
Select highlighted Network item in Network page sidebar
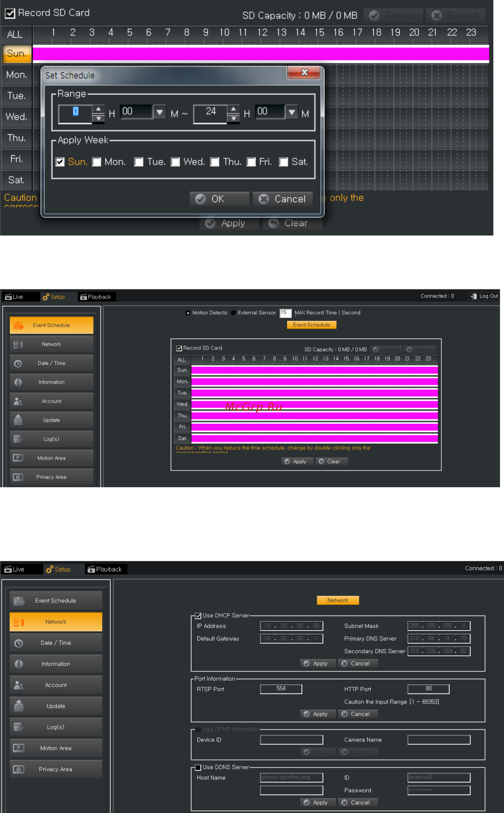tap(56, 621)
